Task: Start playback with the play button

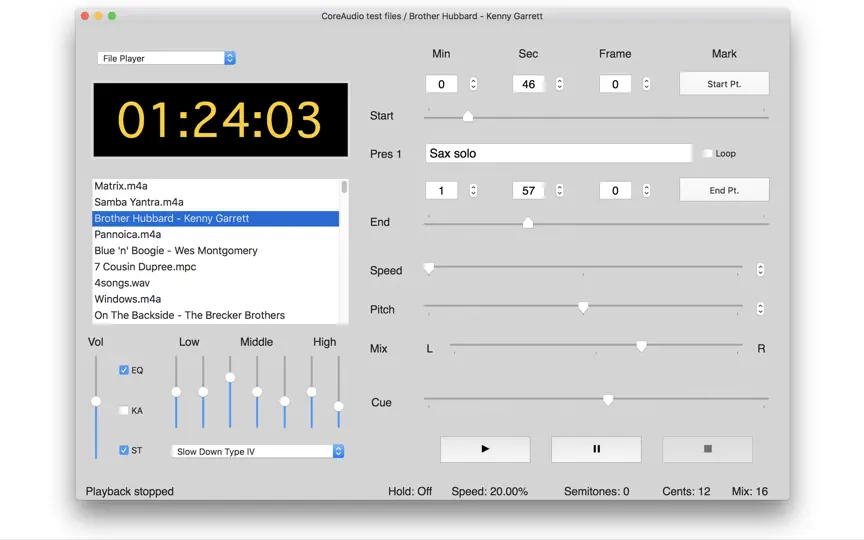Action: pos(485,449)
